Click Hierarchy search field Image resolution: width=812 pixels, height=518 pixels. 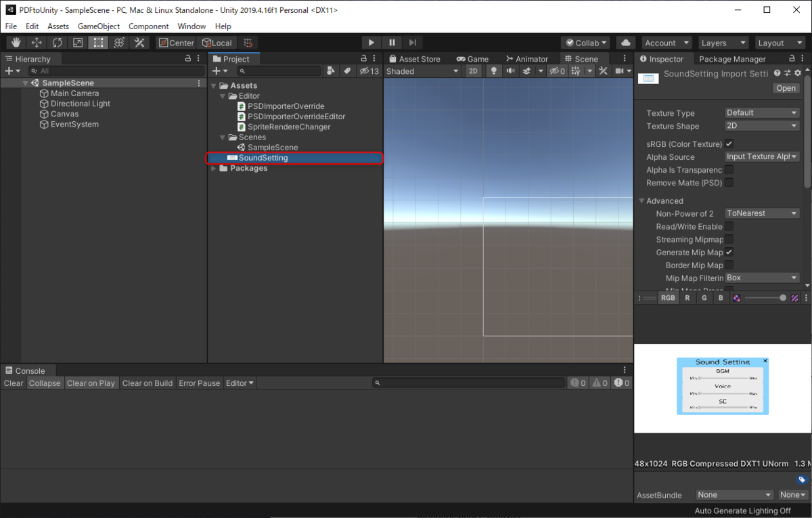pyautogui.click(x=117, y=70)
